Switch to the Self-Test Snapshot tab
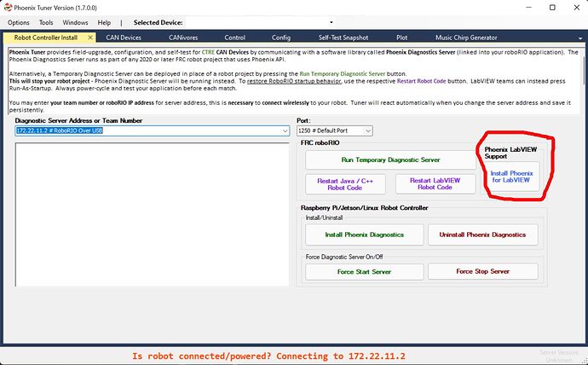 pyautogui.click(x=343, y=38)
